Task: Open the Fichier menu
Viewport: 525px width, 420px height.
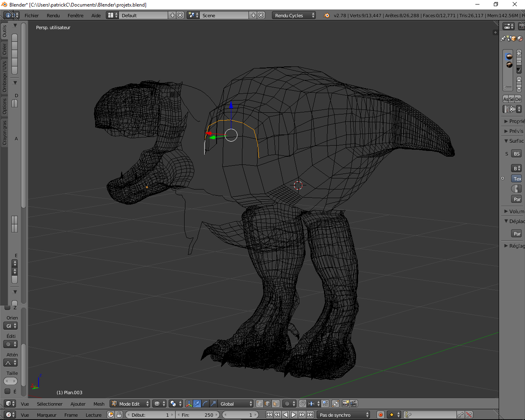Action: pyautogui.click(x=32, y=15)
